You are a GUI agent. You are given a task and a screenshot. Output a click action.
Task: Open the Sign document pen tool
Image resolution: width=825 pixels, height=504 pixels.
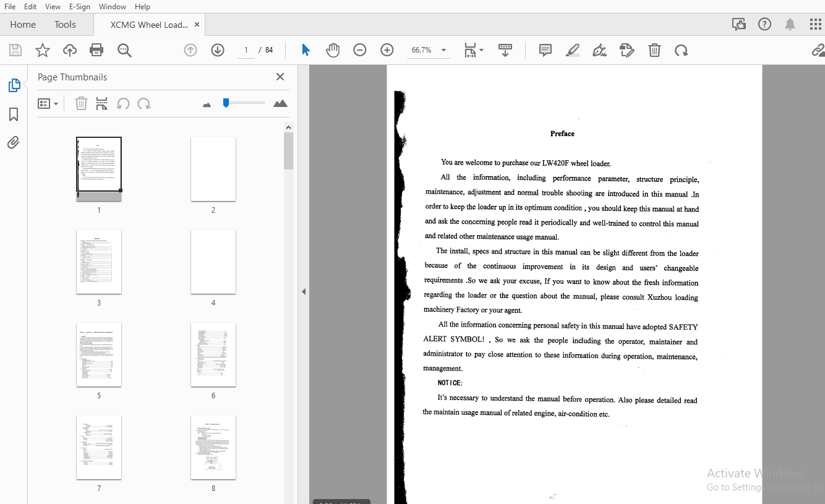[x=599, y=50]
